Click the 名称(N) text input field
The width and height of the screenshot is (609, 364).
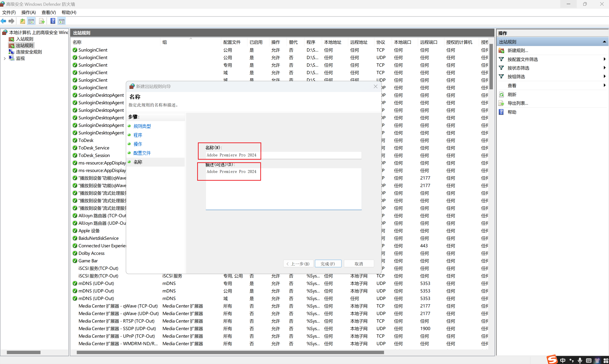pyautogui.click(x=283, y=155)
